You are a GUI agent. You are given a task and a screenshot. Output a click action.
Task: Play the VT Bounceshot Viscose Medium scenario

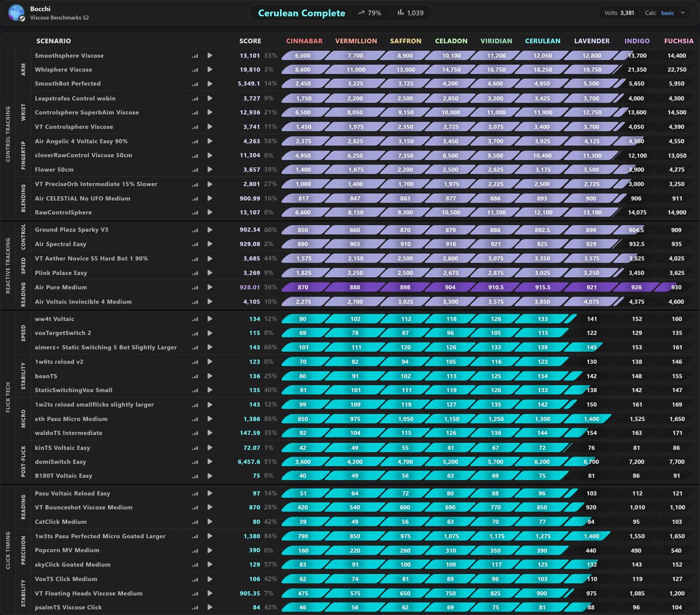coord(209,508)
